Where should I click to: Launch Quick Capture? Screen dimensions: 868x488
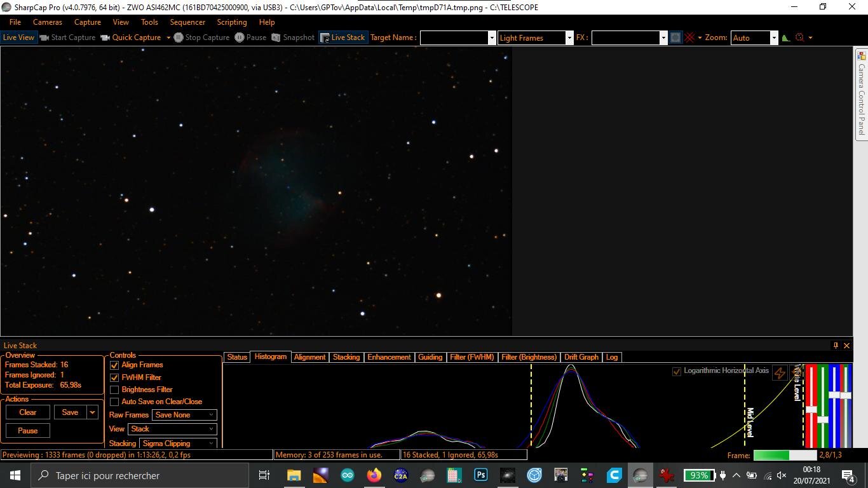coord(131,37)
